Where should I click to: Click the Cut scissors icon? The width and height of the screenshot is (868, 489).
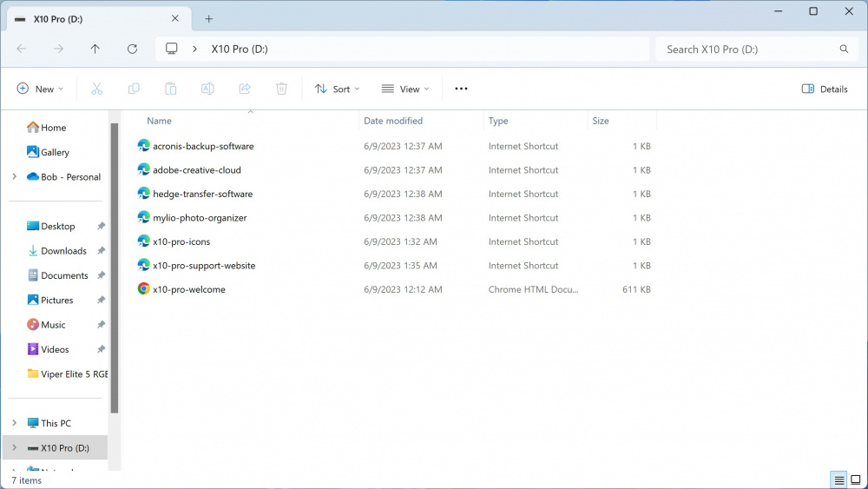click(x=97, y=89)
